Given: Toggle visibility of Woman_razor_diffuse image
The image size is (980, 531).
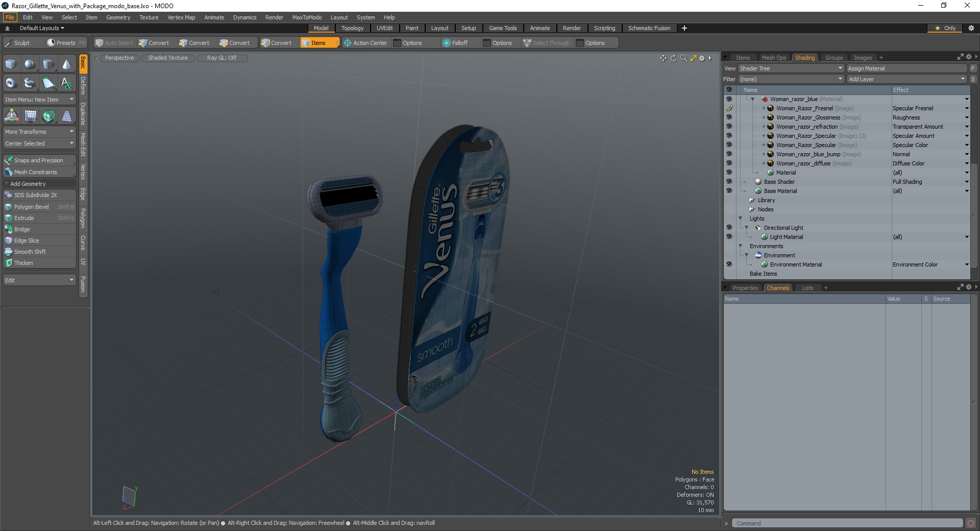Looking at the screenshot, I should pos(729,163).
